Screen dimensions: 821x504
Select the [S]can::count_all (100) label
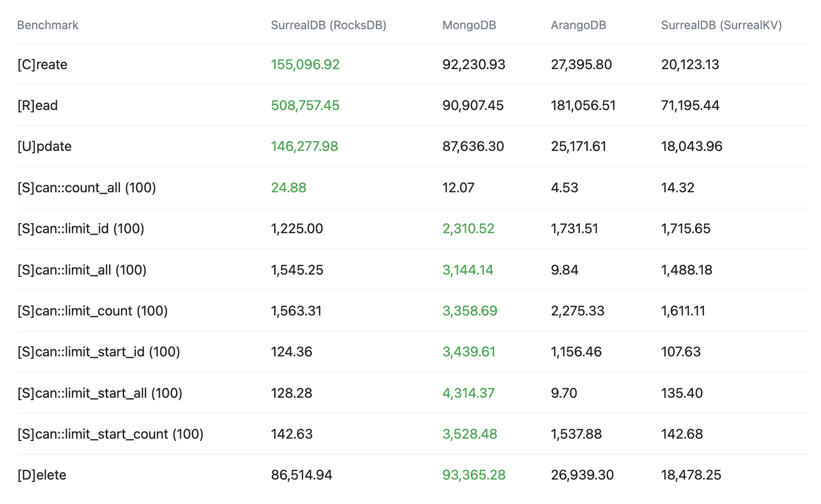[x=87, y=188]
